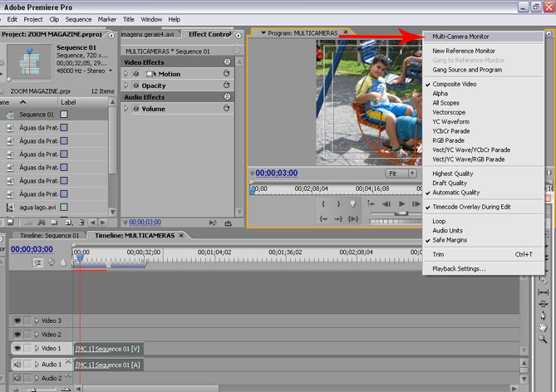
Task: Select the Zoom magnifier tool
Action: 543,339
